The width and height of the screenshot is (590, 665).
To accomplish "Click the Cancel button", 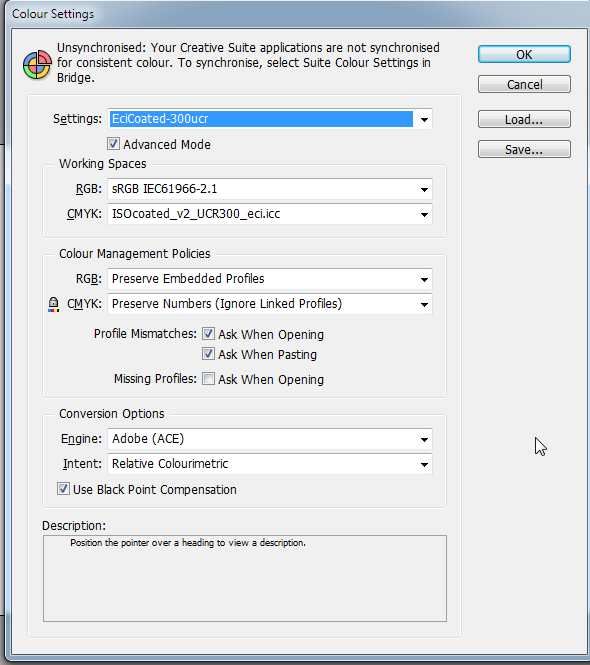I will coord(524,84).
